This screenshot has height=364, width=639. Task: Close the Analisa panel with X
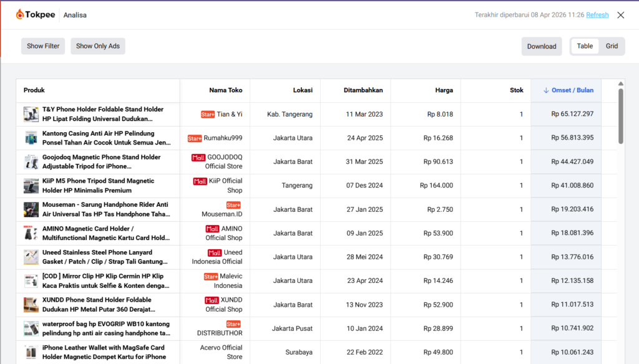(620, 15)
